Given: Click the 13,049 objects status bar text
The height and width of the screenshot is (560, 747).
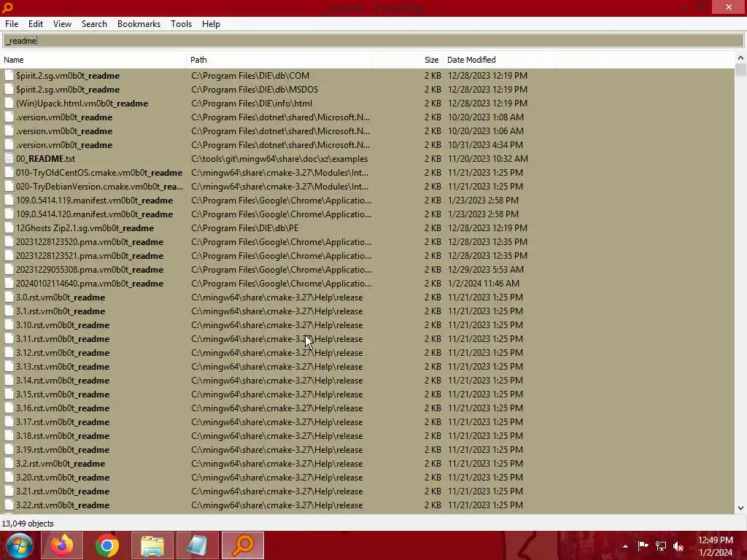Looking at the screenshot, I should (x=28, y=524).
